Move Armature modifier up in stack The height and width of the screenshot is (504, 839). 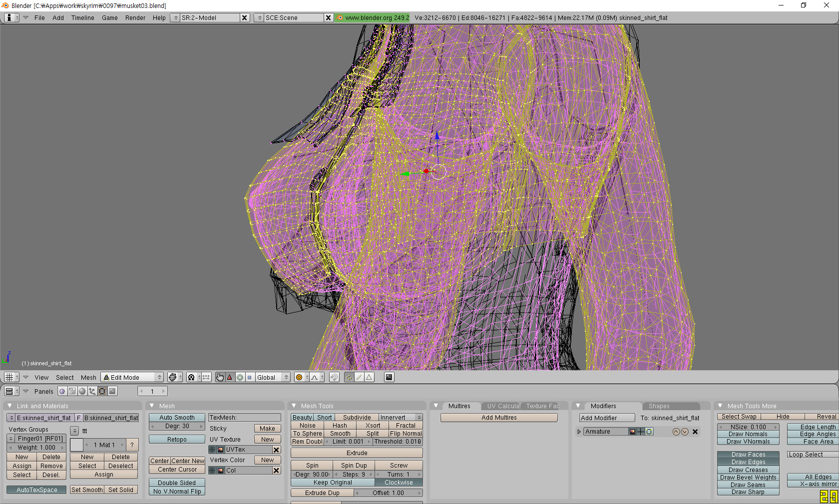pyautogui.click(x=676, y=432)
